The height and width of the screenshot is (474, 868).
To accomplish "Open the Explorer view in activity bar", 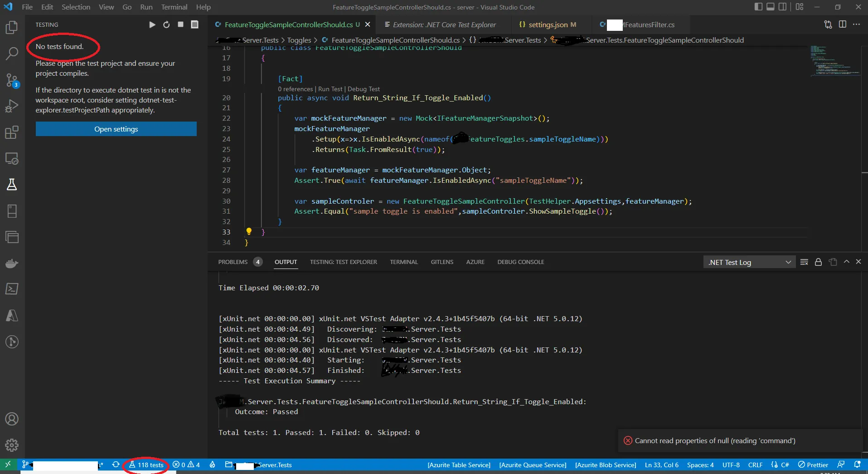I will [12, 28].
